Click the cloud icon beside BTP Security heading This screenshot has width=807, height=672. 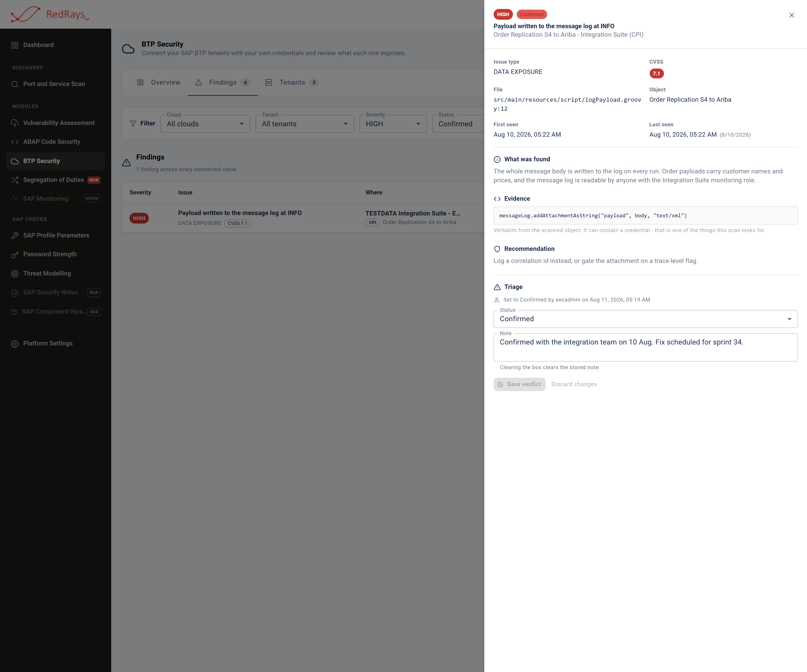[x=128, y=49]
